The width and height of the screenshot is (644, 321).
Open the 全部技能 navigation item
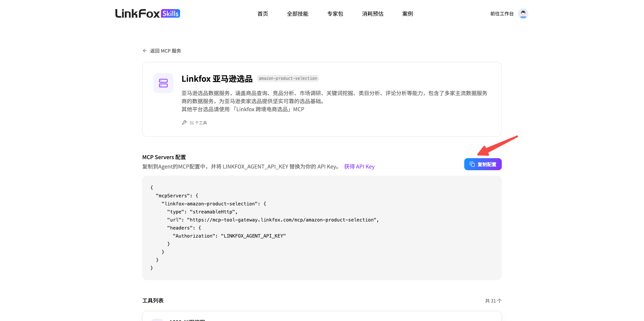(x=298, y=14)
